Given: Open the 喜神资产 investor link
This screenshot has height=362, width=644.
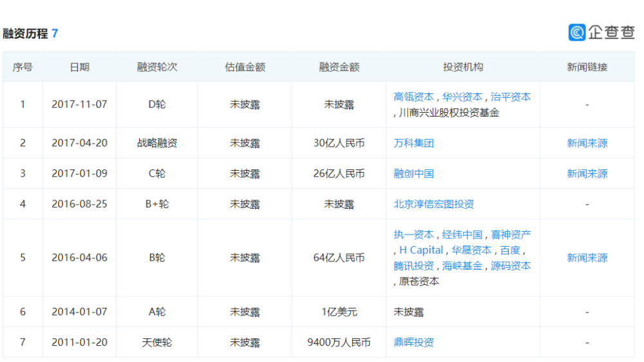Looking at the screenshot, I should pos(511,234).
